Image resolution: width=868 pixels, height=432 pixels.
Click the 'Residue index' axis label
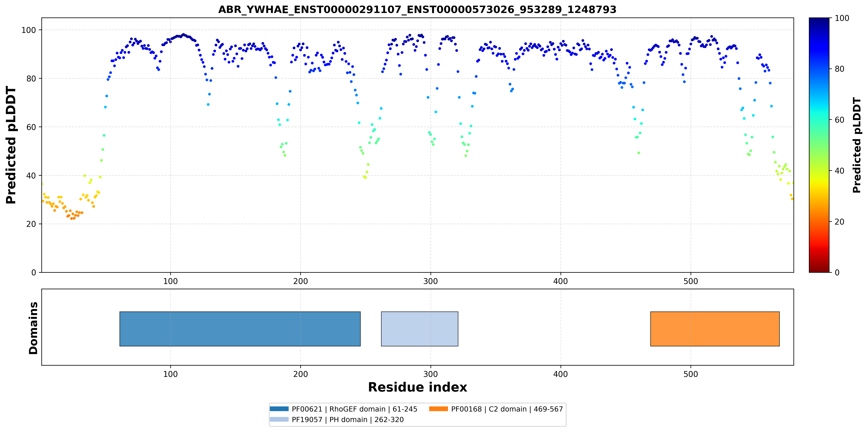click(x=418, y=387)
